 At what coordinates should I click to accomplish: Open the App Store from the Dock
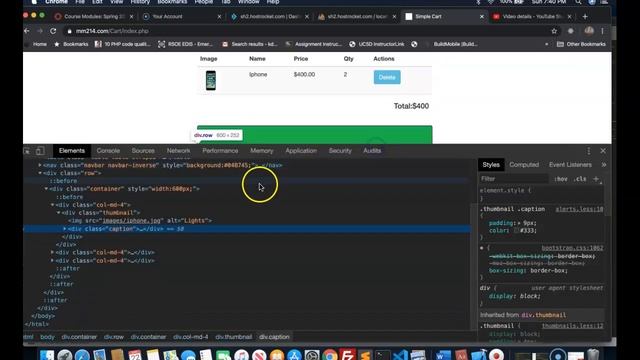pos(294,355)
